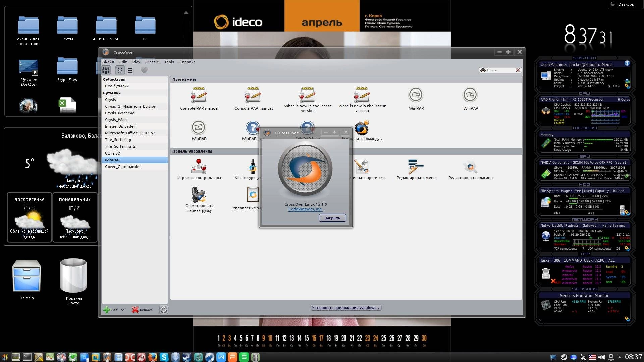Image resolution: width=644 pixels, height=362 pixels.
Task: Open Skype Files folder
Action: tap(67, 70)
